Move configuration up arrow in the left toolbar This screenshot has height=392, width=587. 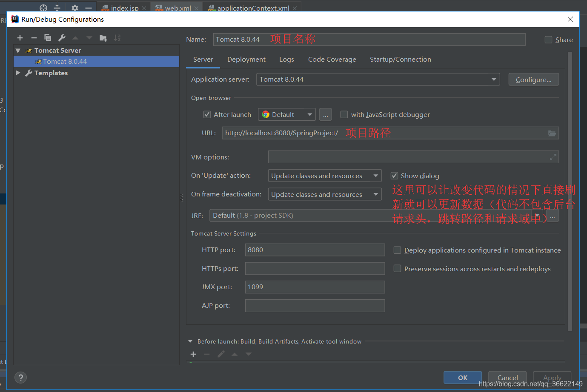click(x=75, y=38)
